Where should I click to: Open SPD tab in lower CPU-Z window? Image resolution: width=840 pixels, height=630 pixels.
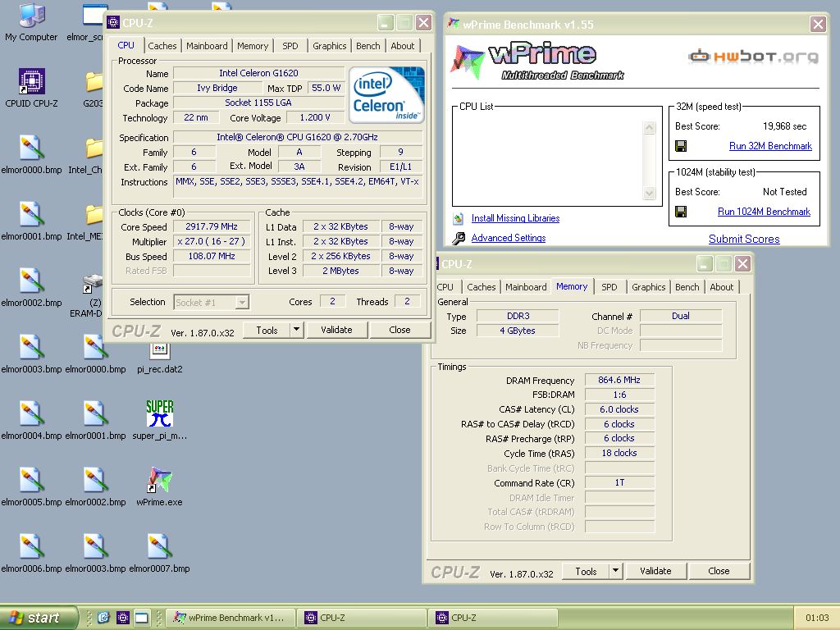pyautogui.click(x=609, y=287)
